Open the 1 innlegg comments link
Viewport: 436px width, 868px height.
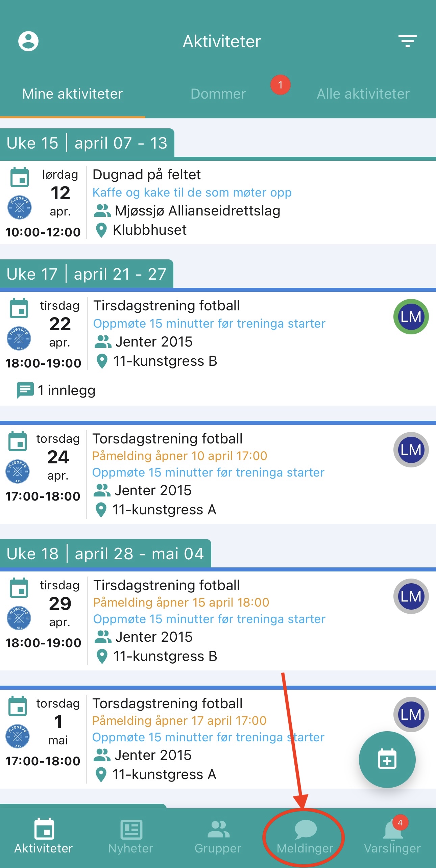pyautogui.click(x=57, y=390)
